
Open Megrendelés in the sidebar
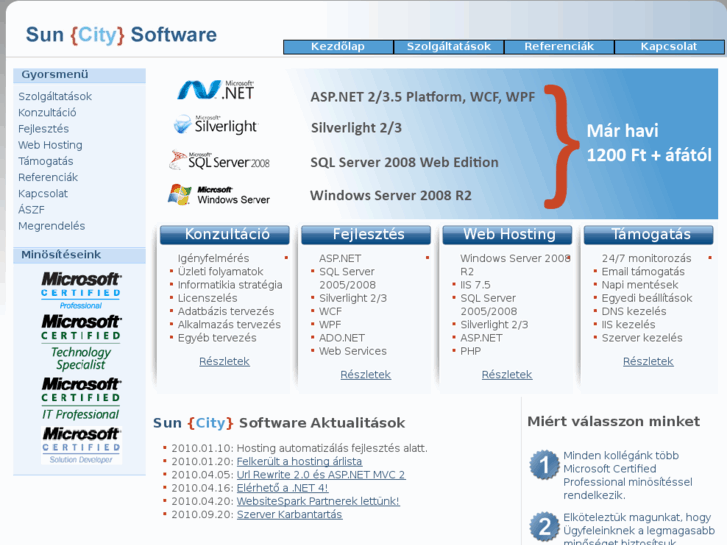(51, 226)
